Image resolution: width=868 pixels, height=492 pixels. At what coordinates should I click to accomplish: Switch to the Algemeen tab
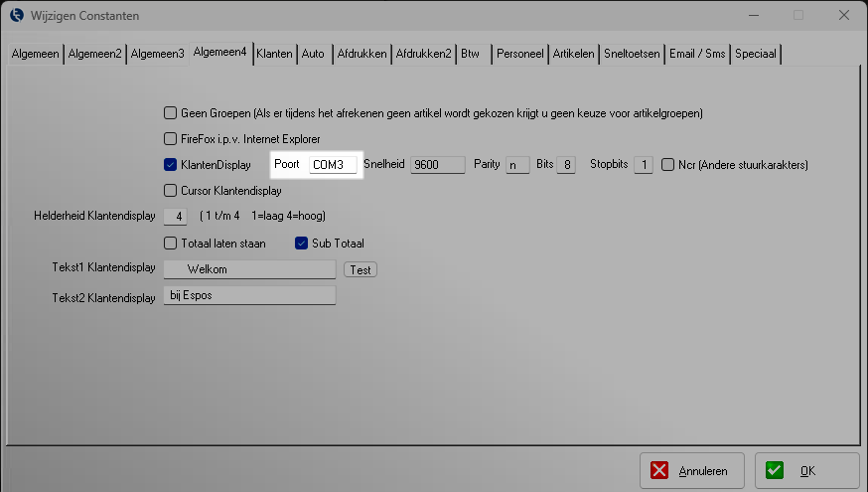pos(36,54)
